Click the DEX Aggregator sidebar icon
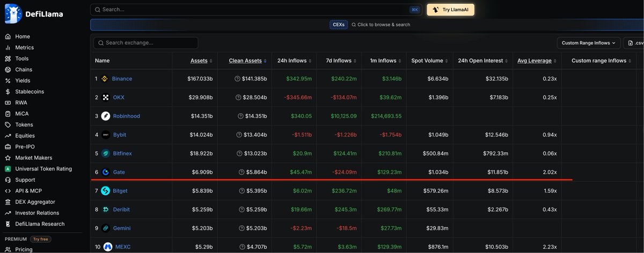 8,202
